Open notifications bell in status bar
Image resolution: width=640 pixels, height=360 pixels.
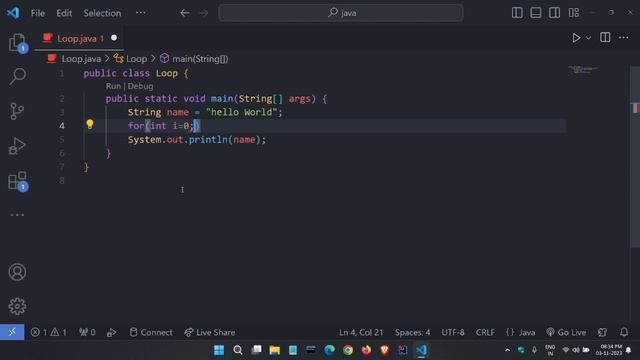(x=624, y=332)
